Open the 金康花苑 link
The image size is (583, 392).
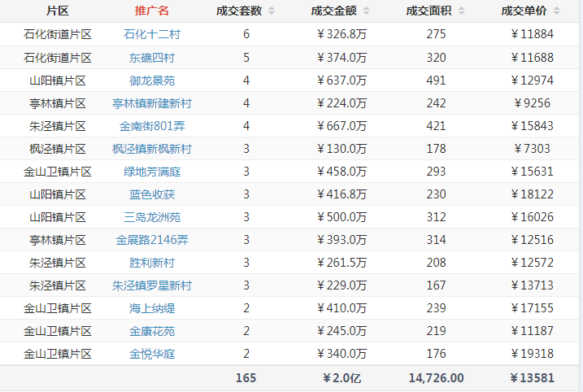(x=152, y=331)
